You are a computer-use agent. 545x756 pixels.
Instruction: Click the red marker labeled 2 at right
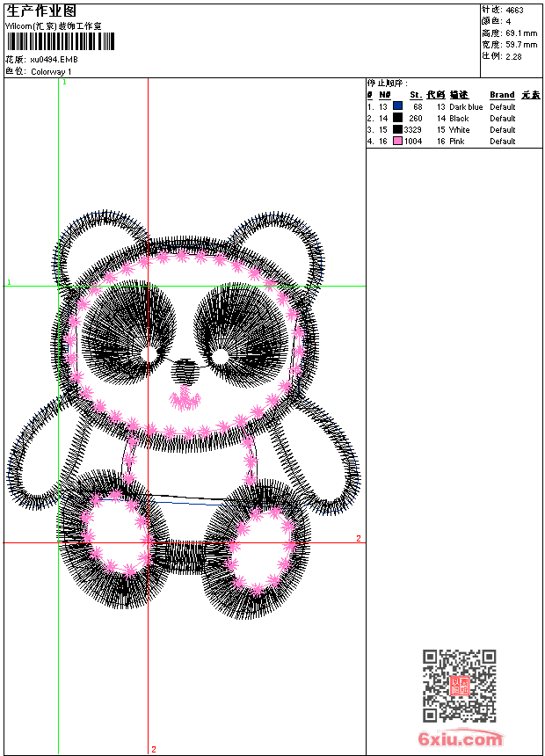point(358,538)
